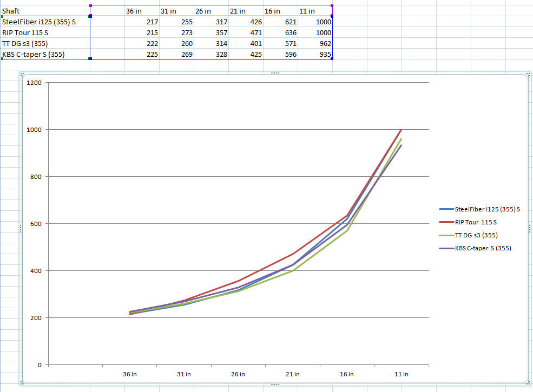Screen dimensions: 533x392
Task: Click the 400 vertical axis label
Action: pyautogui.click(x=36, y=271)
